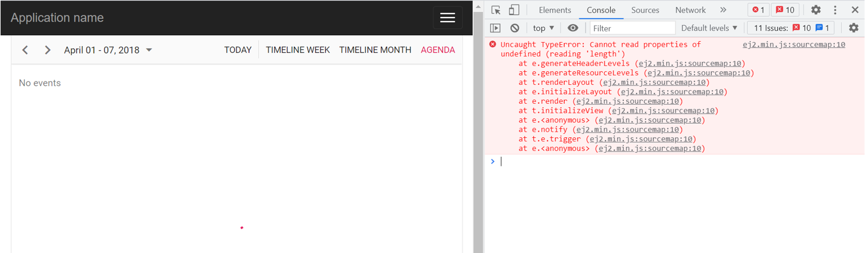Open console settings gear
Image resolution: width=868 pixels, height=253 pixels.
click(853, 28)
